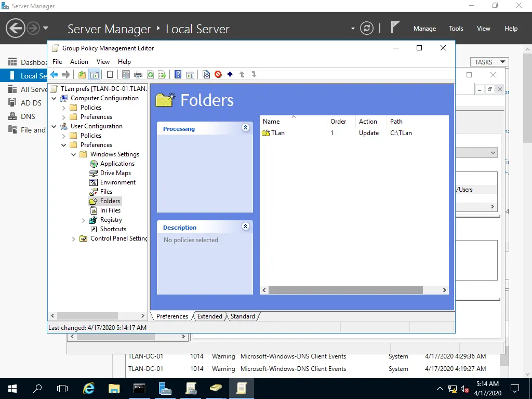532x399 pixels.
Task: Select Files in the tree
Action: click(x=106, y=192)
